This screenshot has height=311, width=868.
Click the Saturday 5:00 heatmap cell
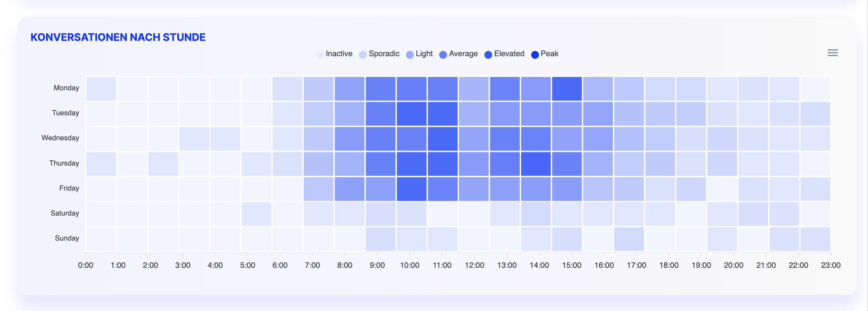point(256,214)
